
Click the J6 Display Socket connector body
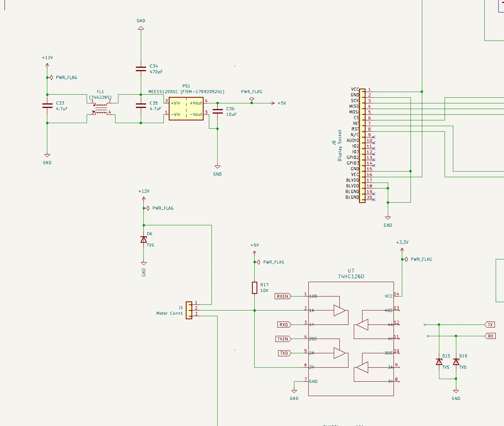(362, 146)
